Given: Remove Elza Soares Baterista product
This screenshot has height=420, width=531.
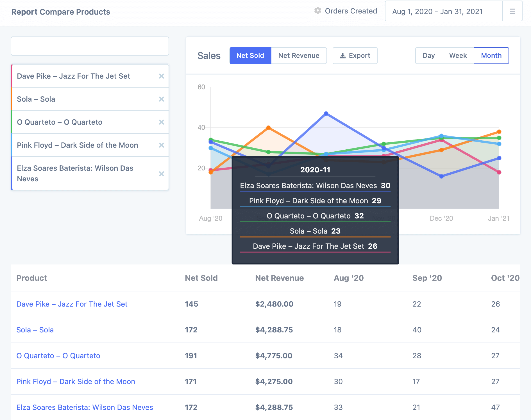Looking at the screenshot, I should click(161, 174).
